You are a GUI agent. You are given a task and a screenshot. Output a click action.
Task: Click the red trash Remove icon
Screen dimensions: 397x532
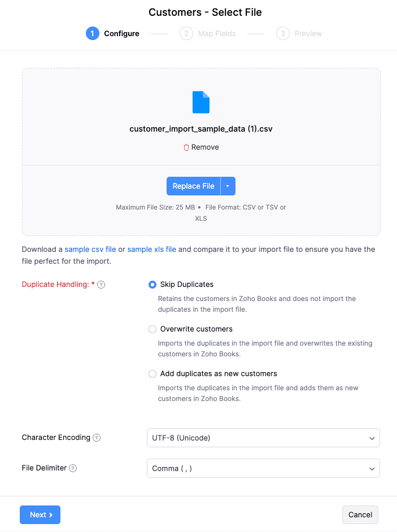point(186,147)
